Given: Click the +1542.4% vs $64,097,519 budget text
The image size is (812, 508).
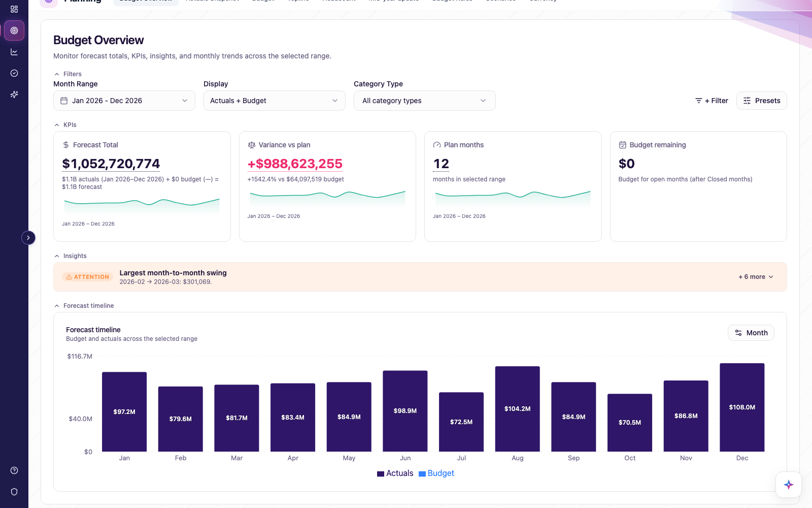Looking at the screenshot, I should click(296, 179).
